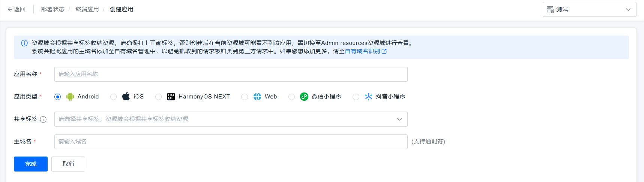Click the Web globe icon
The image size is (644, 182).
(x=257, y=97)
